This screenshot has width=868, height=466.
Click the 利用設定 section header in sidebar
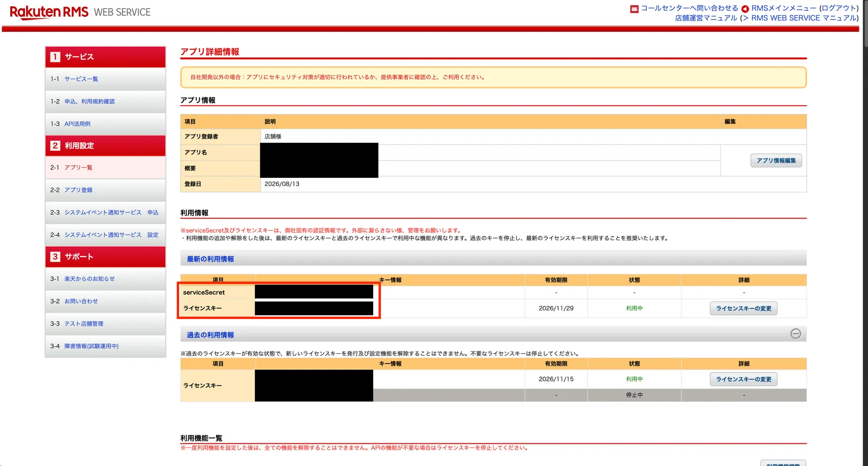[105, 146]
